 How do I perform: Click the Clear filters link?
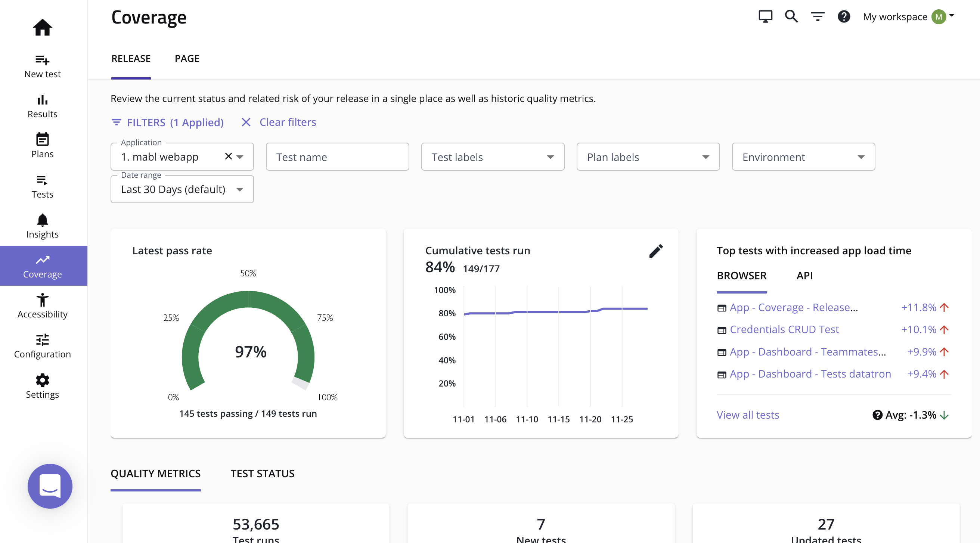(287, 122)
